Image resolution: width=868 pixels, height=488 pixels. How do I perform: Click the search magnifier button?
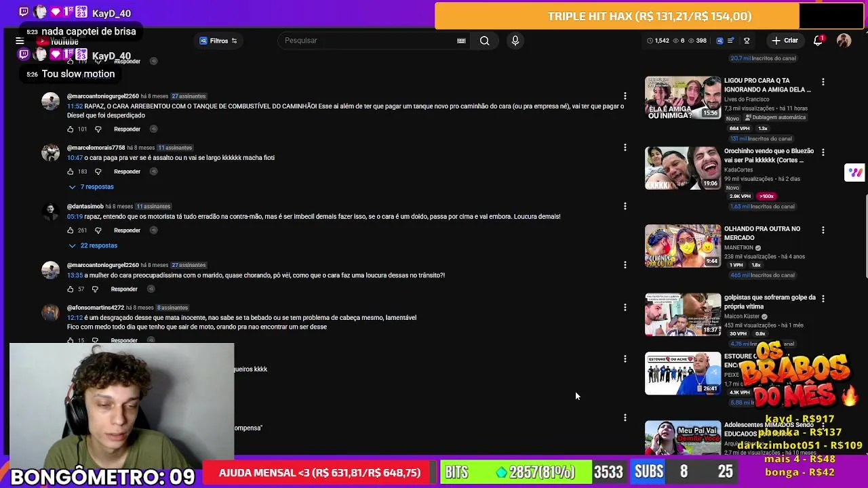pos(484,41)
